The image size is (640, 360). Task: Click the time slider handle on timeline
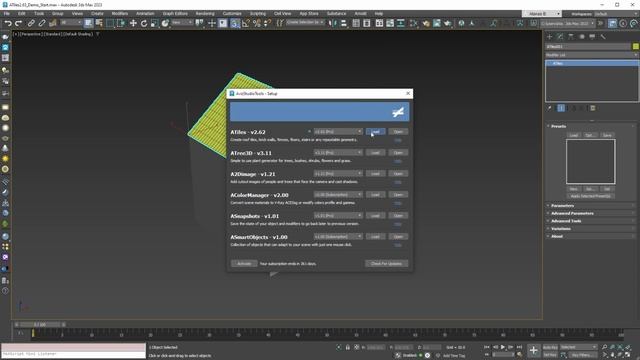40,324
